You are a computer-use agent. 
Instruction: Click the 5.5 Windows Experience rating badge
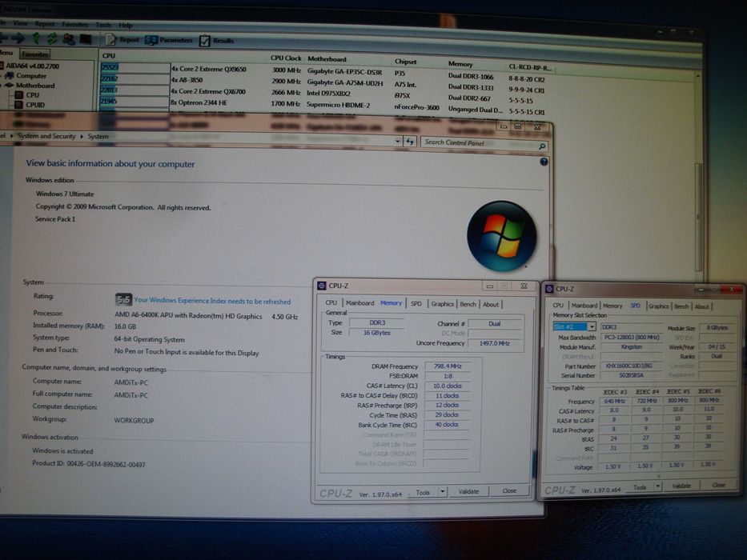[x=123, y=299]
